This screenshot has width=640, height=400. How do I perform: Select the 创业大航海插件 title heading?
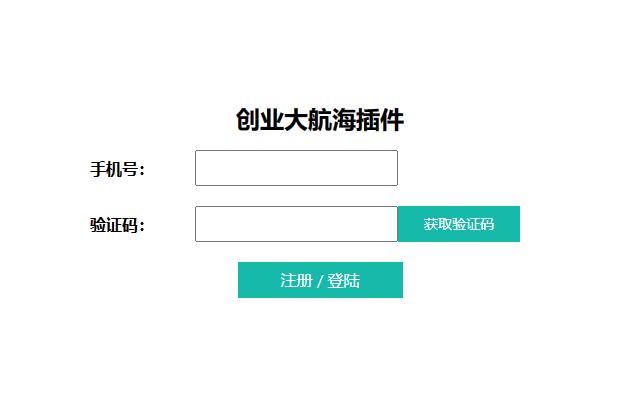[320, 121]
